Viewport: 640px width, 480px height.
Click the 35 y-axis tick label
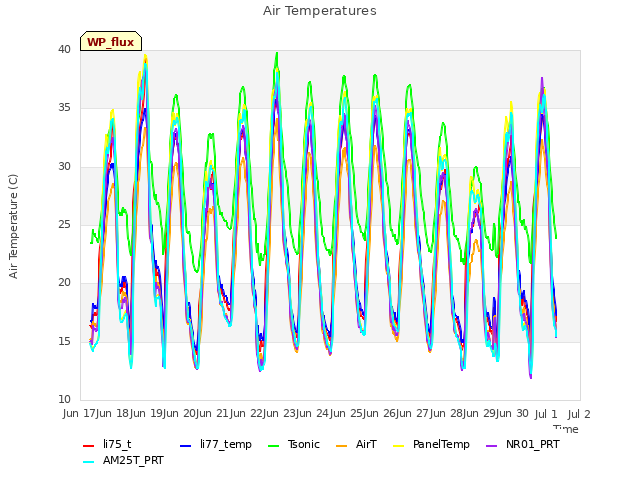[64, 108]
